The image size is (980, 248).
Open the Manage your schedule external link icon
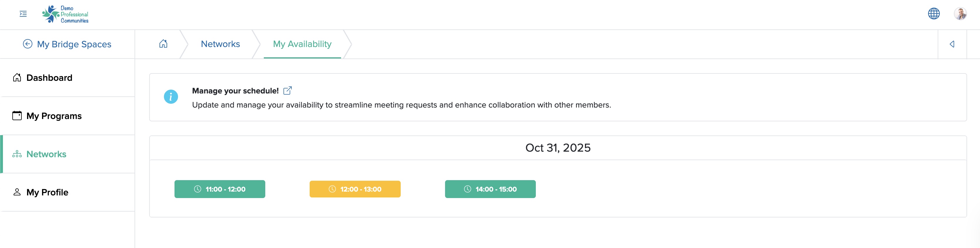(x=288, y=91)
